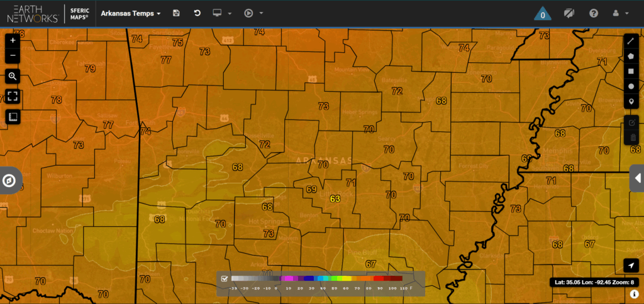Open the user account dropdown

click(620, 13)
